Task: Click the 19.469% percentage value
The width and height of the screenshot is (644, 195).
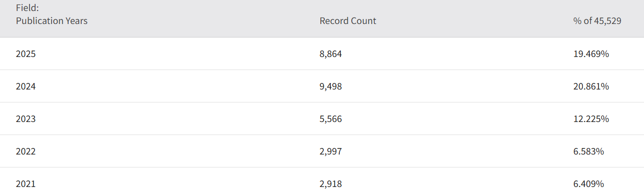Action: tap(591, 54)
